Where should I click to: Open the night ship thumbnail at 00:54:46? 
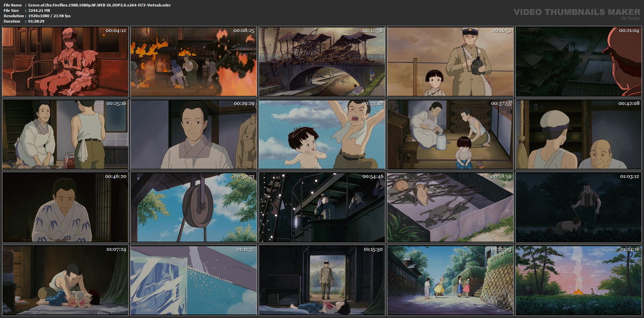(x=322, y=207)
